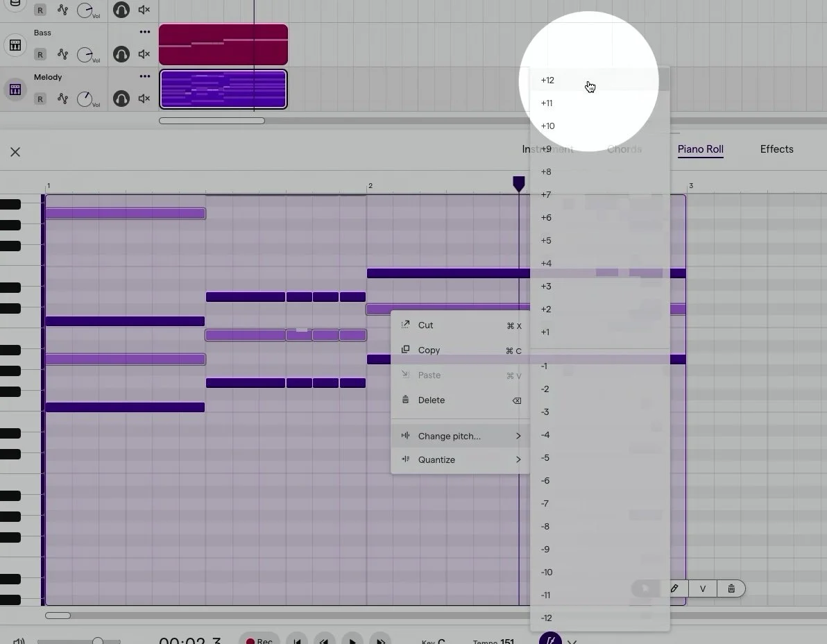Viewport: 827px width, 644px height.
Task: Solo the Melody track with headphones
Action: (121, 98)
